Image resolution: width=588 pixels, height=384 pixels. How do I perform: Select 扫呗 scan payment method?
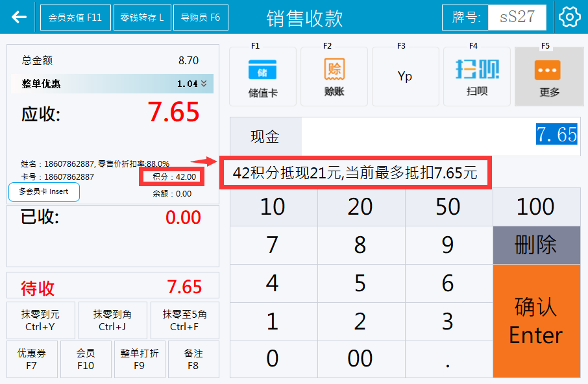point(476,77)
